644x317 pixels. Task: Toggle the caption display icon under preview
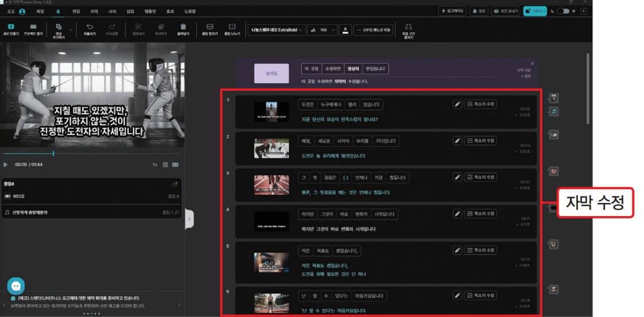(x=176, y=165)
